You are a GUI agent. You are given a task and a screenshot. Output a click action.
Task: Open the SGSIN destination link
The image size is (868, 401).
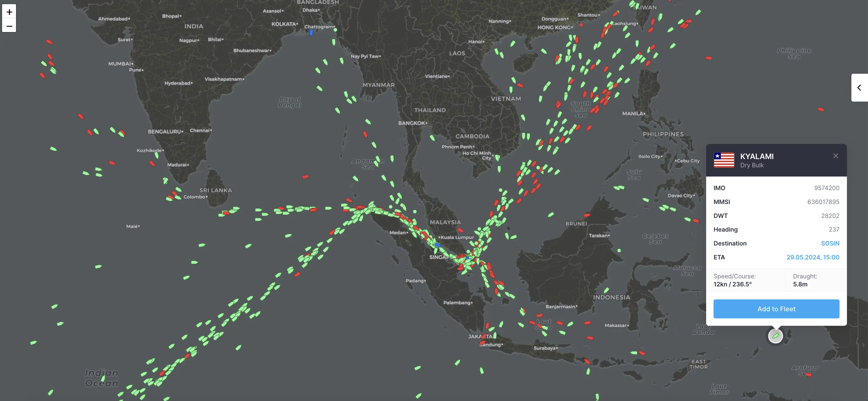coord(830,243)
